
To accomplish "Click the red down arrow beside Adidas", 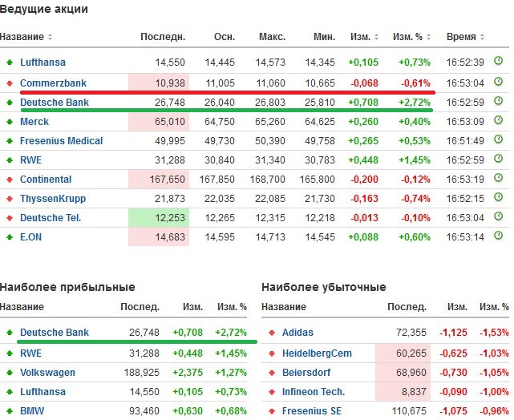I will 271,333.
